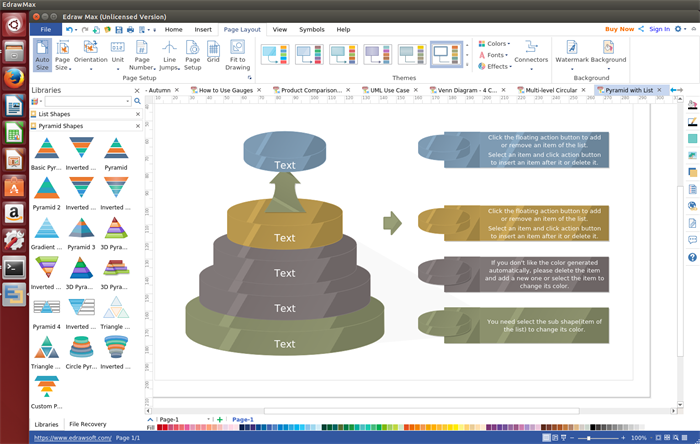The height and width of the screenshot is (444, 700).
Task: Toggle the Grid option in Page Setup
Action: pyautogui.click(x=213, y=53)
